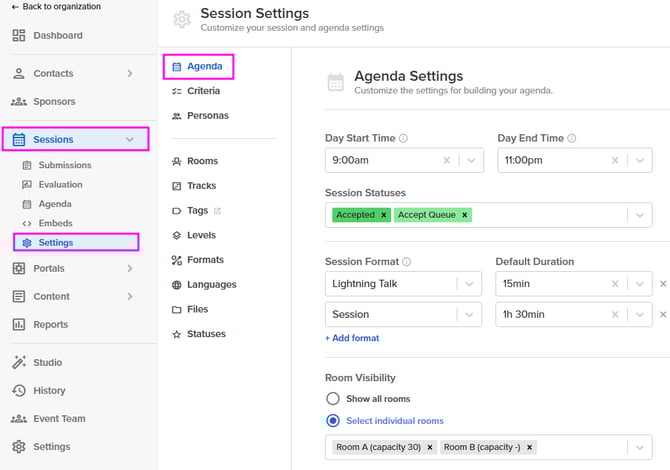This screenshot has width=670, height=470.
Task: Clear the 15min default duration value
Action: click(616, 284)
